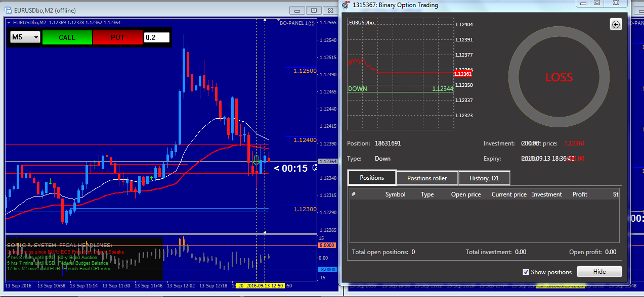Click the LOSS result ring indicator
The height and width of the screenshot is (297, 644).
559,77
